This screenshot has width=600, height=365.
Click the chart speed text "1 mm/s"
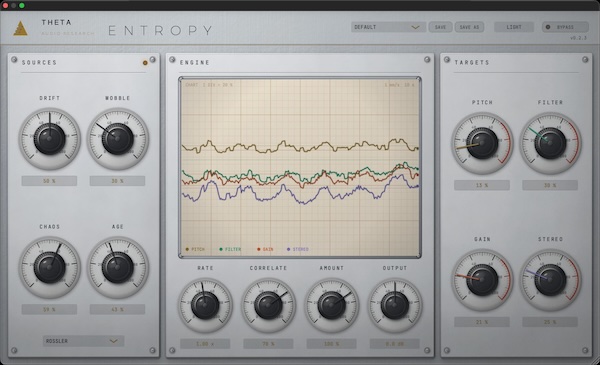click(x=392, y=85)
